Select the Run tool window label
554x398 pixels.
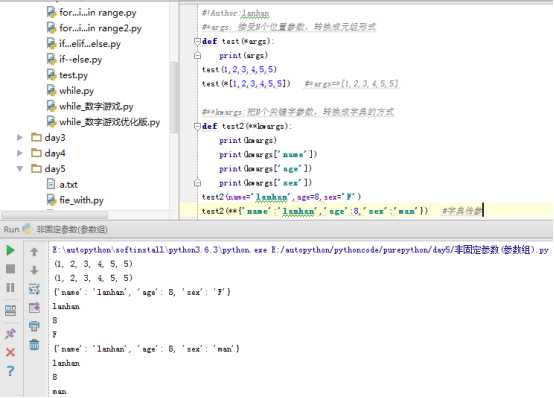coord(11,229)
